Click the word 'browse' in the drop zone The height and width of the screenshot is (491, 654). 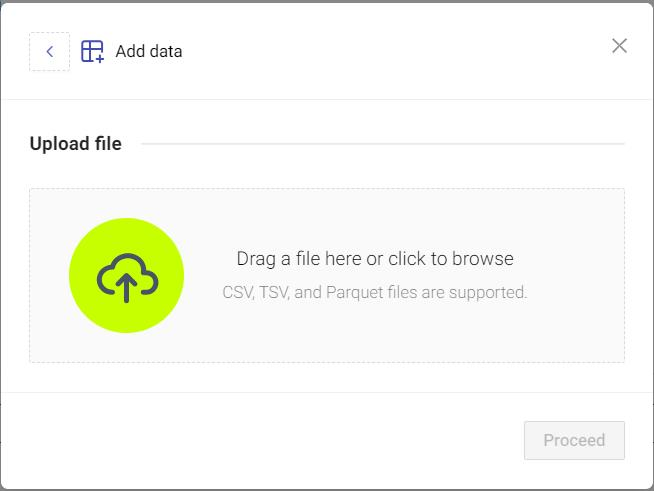click(482, 259)
